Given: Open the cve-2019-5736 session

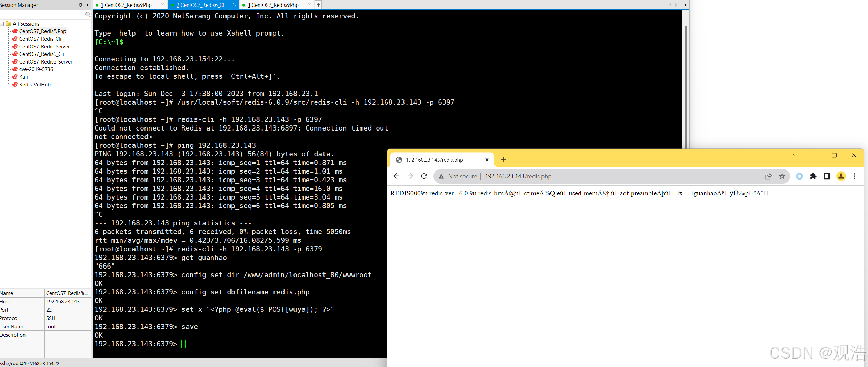Looking at the screenshot, I should (36, 69).
